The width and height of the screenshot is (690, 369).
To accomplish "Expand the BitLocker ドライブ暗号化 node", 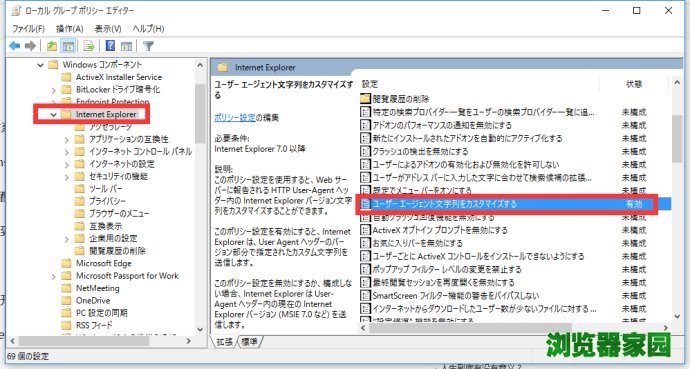I will pos(54,90).
